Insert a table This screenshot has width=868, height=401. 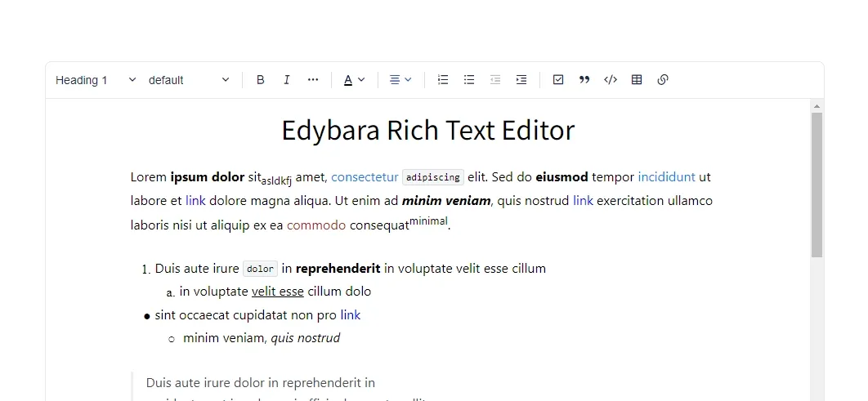637,80
